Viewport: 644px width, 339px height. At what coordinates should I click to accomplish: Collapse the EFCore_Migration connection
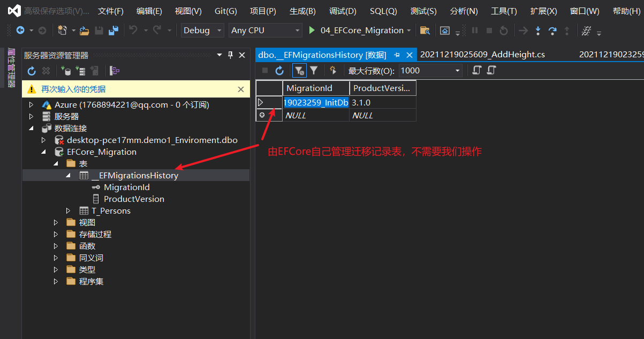pos(44,152)
